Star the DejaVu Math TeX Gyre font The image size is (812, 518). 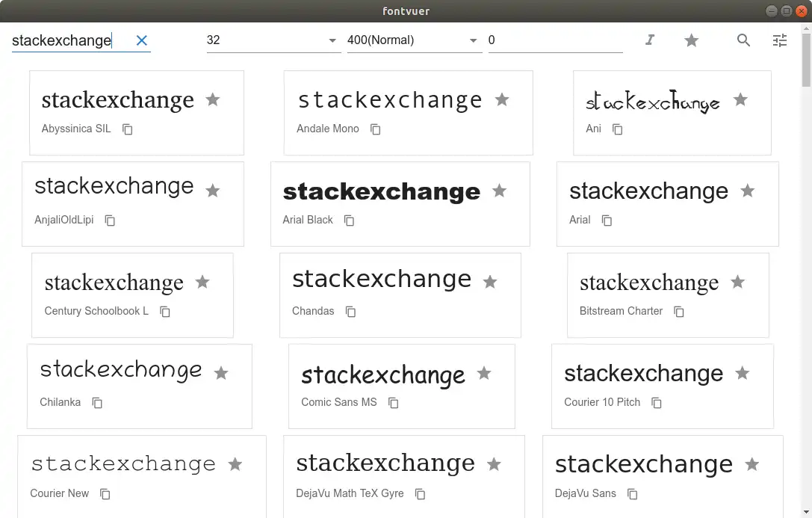pos(494,464)
